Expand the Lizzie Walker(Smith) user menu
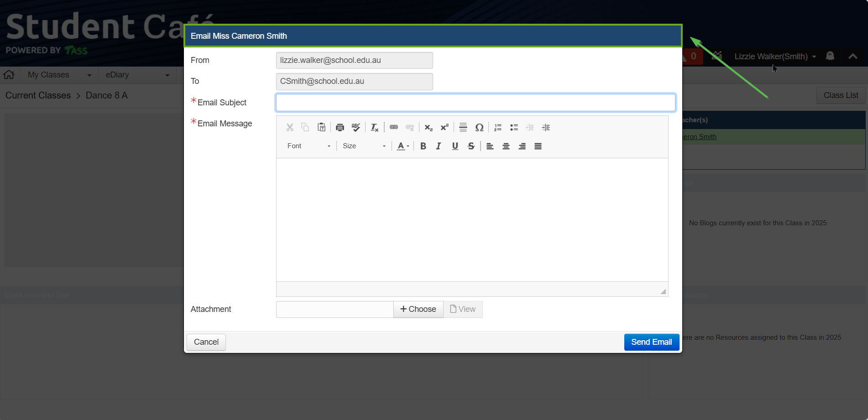Image resolution: width=868 pixels, height=420 pixels. coord(775,57)
